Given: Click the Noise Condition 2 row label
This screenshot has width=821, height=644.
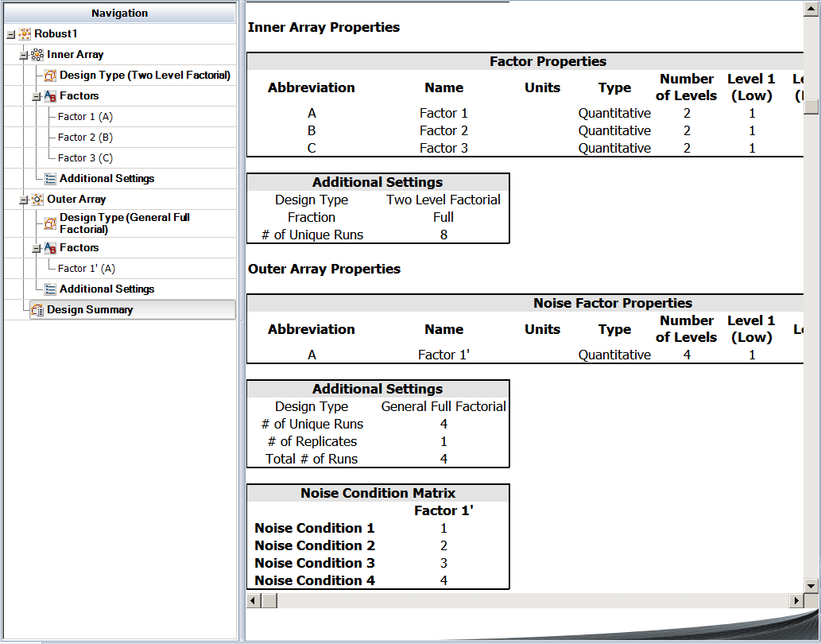Looking at the screenshot, I should click(x=315, y=545).
